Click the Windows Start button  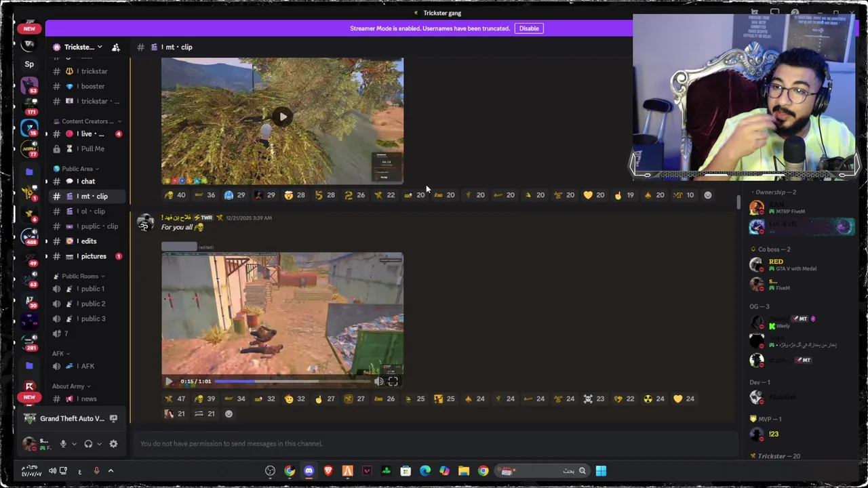[601, 471]
